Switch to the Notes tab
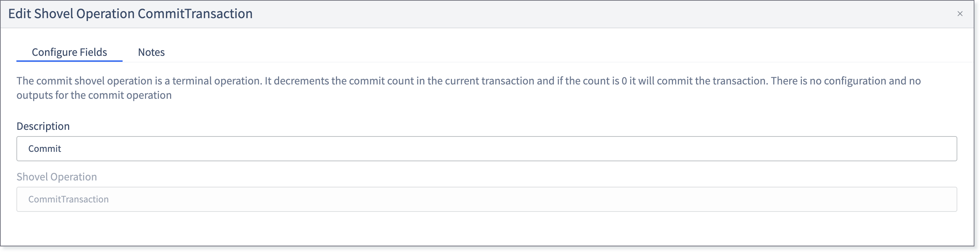This screenshot has height=252, width=980. point(151,52)
